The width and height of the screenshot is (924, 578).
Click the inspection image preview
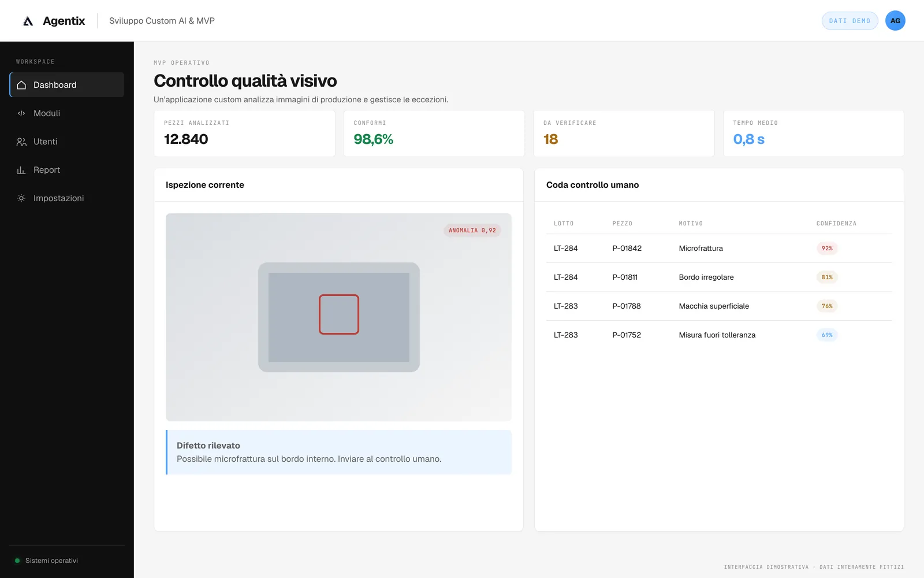click(x=338, y=317)
